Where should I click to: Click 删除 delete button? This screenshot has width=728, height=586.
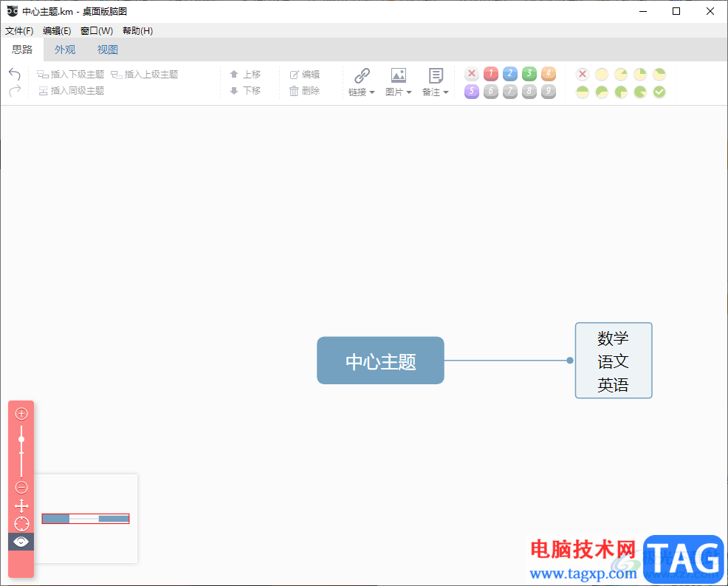point(305,91)
